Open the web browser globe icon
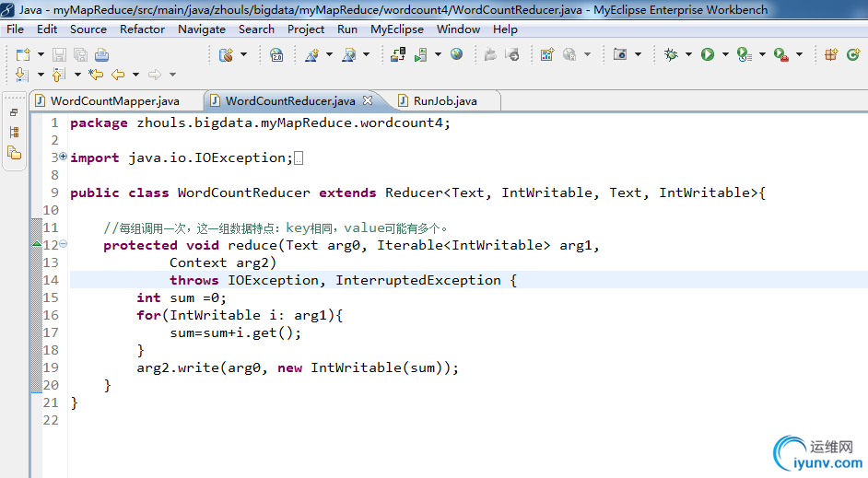868x478 pixels. point(457,54)
